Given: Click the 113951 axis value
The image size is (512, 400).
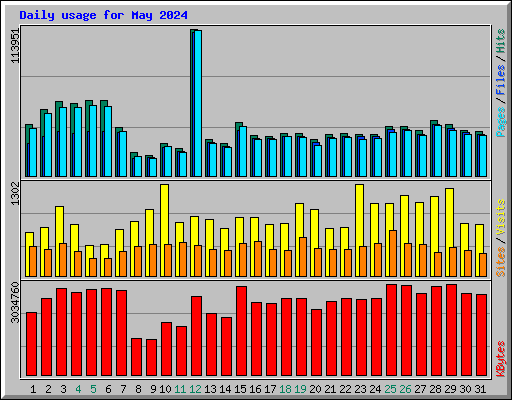Looking at the screenshot, I should (15, 46).
